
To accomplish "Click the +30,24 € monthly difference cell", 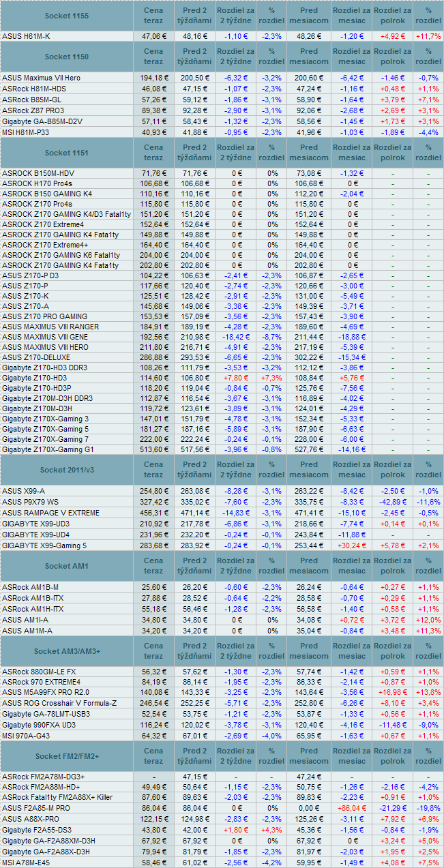I will click(351, 545).
